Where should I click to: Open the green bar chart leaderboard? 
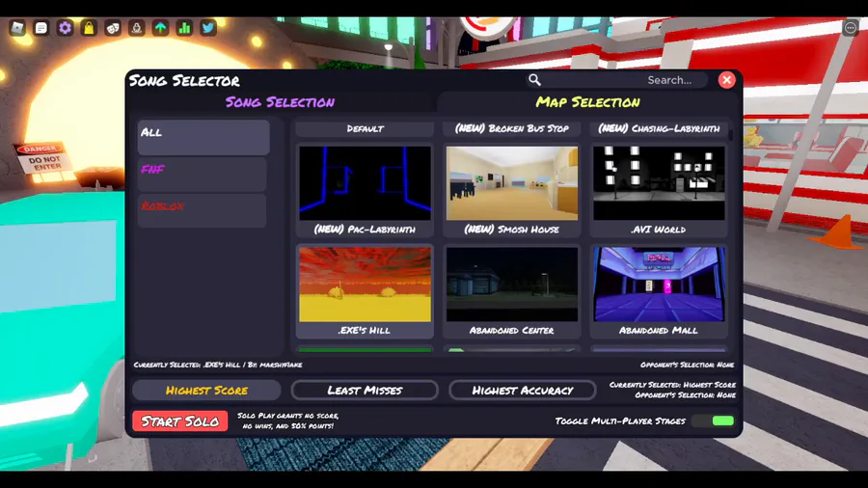184,28
